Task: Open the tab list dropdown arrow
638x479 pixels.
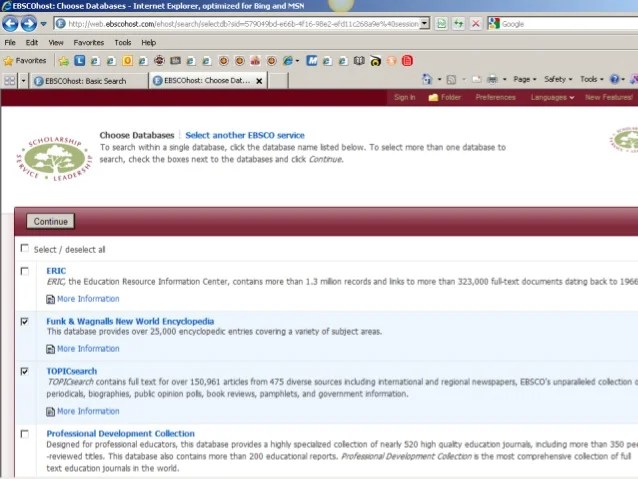Action: pos(23,81)
